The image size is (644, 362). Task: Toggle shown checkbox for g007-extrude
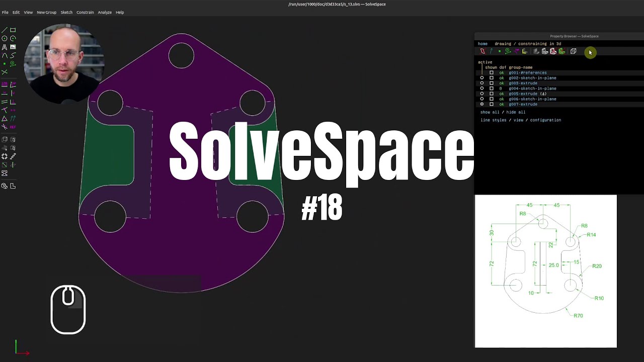click(492, 104)
